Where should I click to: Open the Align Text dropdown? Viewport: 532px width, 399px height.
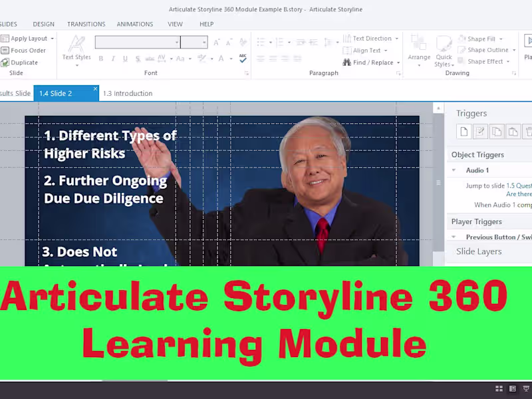[x=365, y=51]
